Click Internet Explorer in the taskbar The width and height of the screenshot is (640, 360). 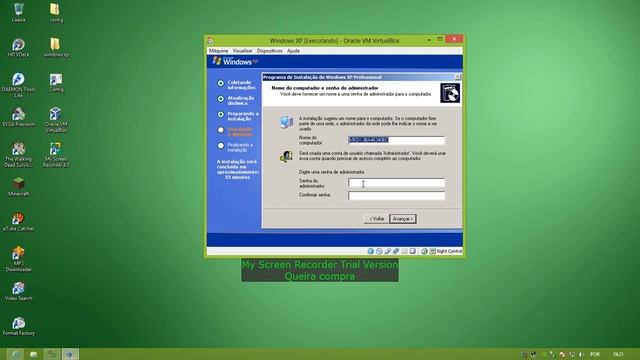pos(15,354)
